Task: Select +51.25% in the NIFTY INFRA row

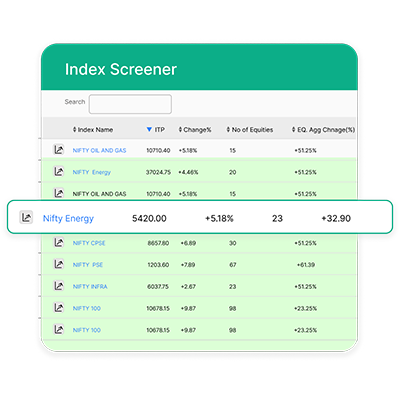Action: pyautogui.click(x=305, y=287)
